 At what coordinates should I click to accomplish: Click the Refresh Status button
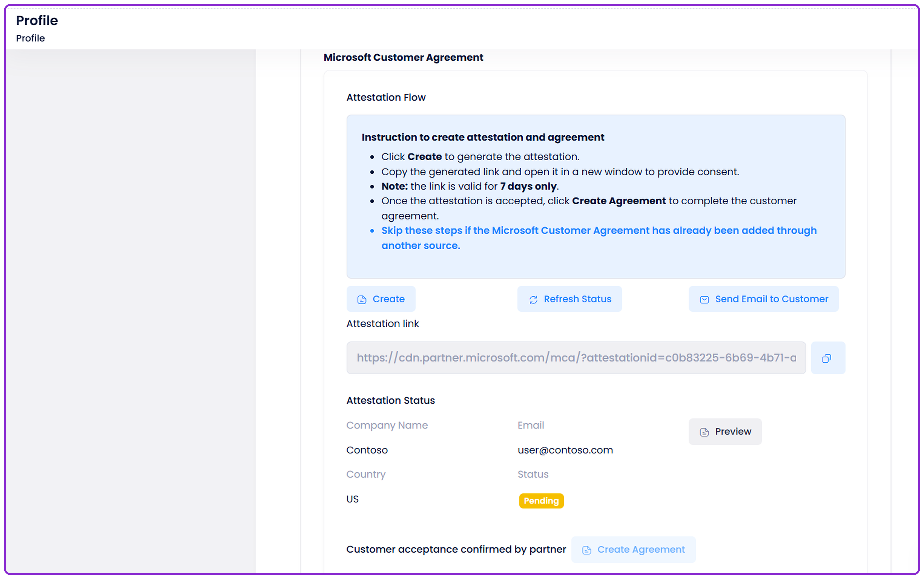click(x=570, y=299)
